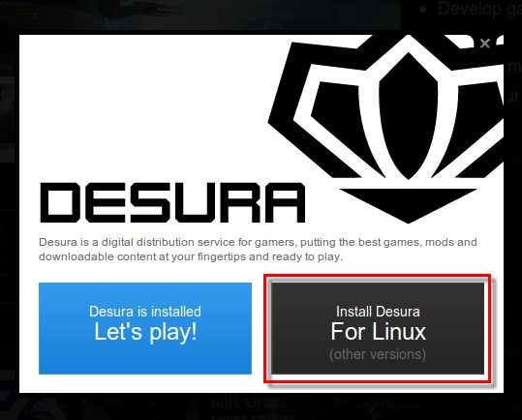Close the Desura install dialog
Viewport: 522px width, 420px height.
[484, 44]
